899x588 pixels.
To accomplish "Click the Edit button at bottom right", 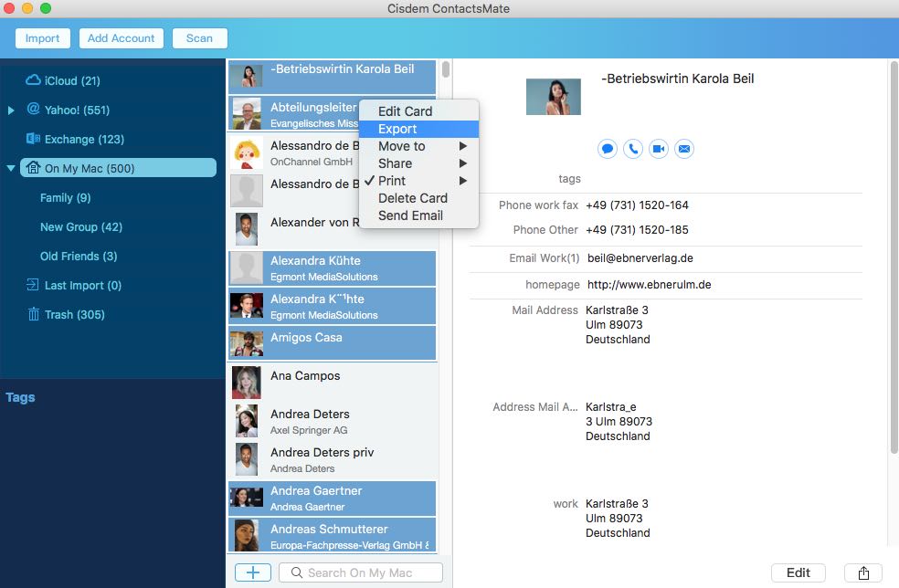I will point(799,572).
